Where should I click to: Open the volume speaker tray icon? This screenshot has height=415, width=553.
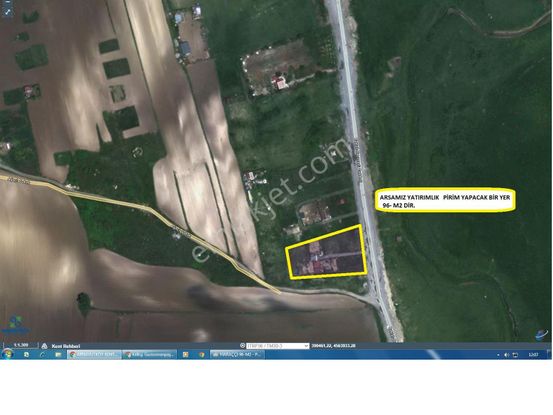click(x=506, y=355)
